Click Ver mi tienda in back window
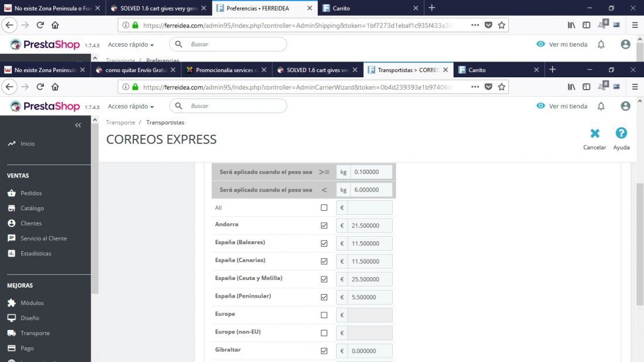644x362 pixels. click(x=562, y=45)
